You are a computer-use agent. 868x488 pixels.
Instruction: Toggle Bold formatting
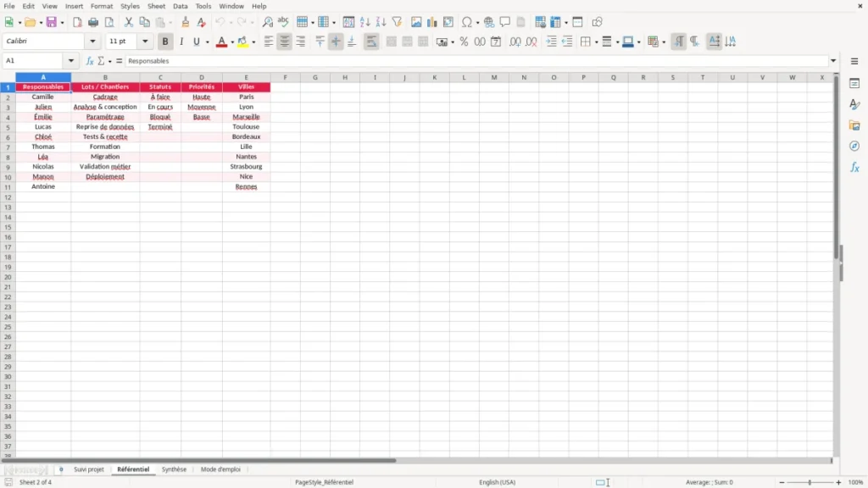tap(165, 42)
